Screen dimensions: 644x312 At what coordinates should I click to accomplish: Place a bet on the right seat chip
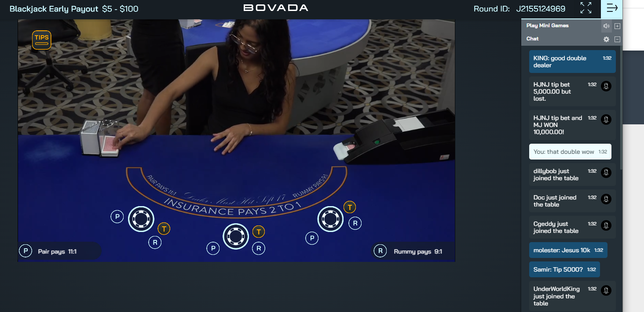tap(330, 219)
